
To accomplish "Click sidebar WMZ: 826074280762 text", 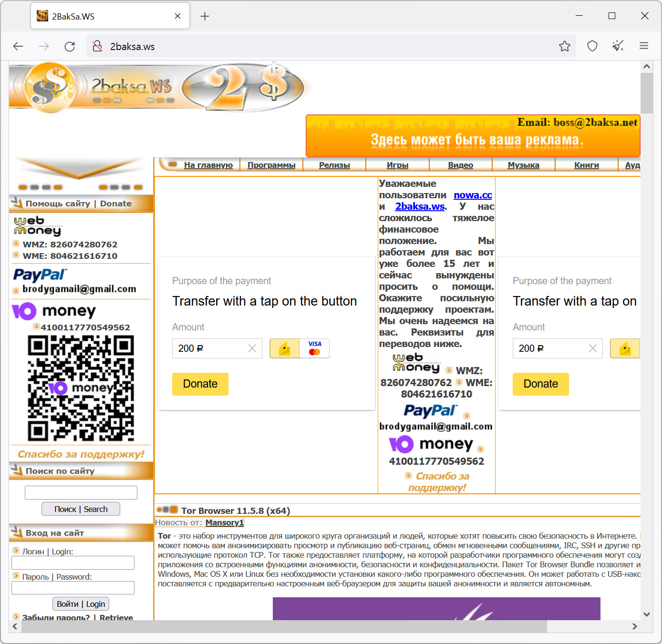I will [x=70, y=245].
